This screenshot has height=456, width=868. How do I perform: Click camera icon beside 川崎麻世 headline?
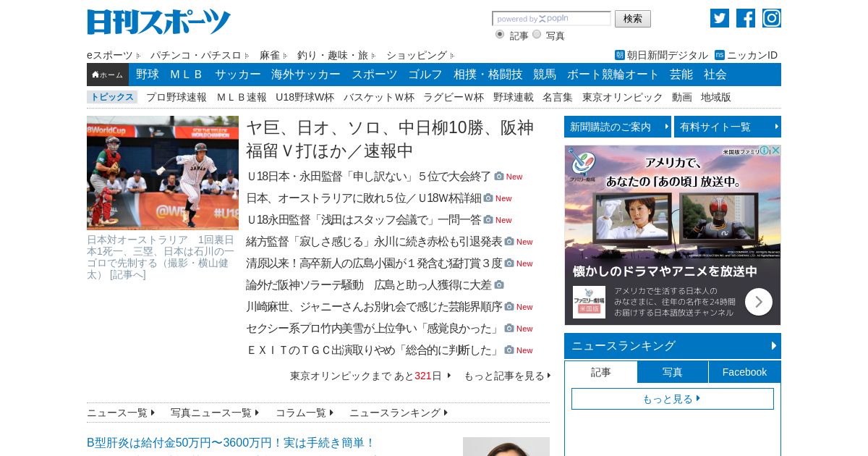pos(509,306)
